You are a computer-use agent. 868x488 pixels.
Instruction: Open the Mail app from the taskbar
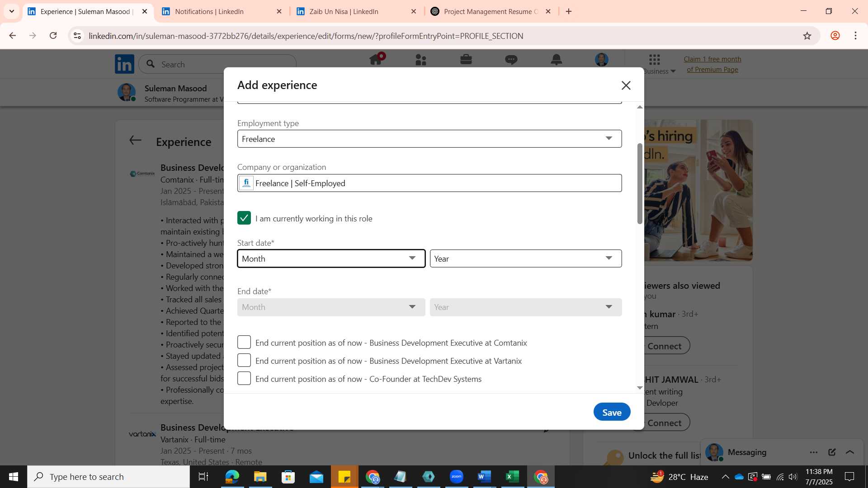(x=316, y=477)
